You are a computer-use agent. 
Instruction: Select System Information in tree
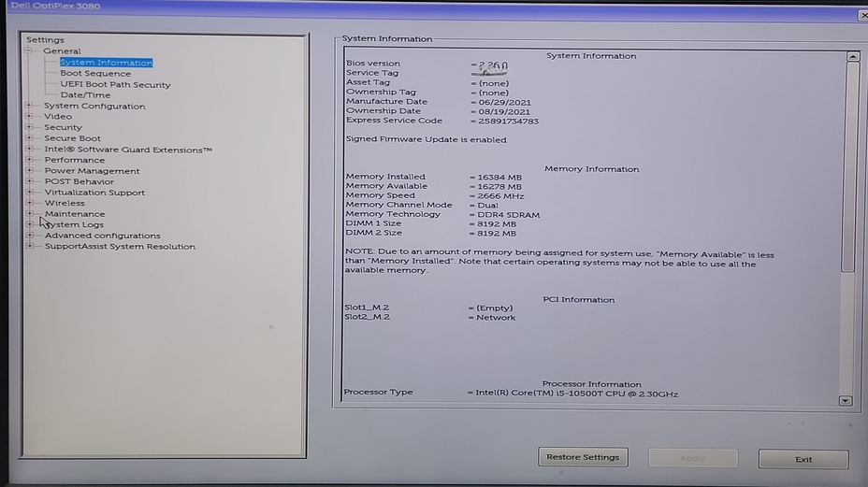tap(106, 63)
